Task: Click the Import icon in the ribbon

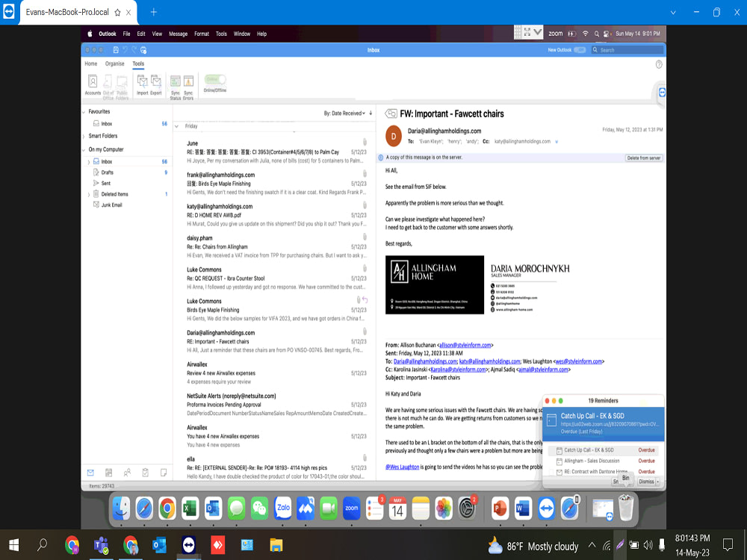Action: tap(144, 81)
